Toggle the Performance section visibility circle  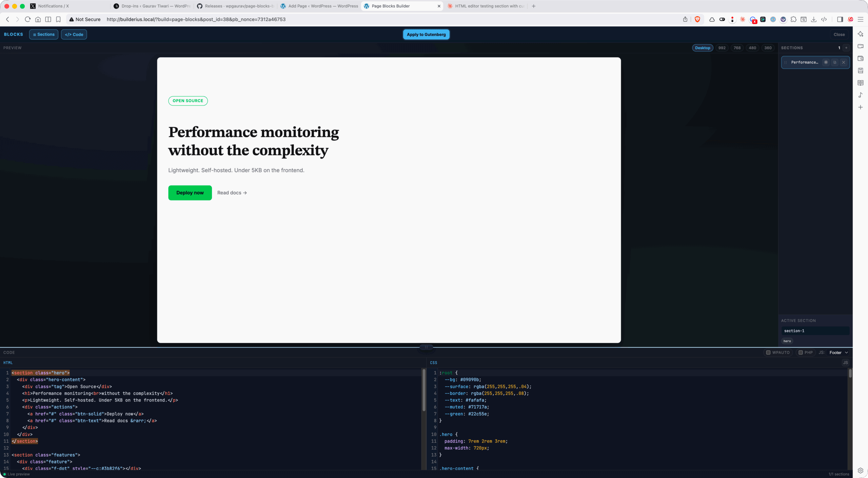(826, 62)
